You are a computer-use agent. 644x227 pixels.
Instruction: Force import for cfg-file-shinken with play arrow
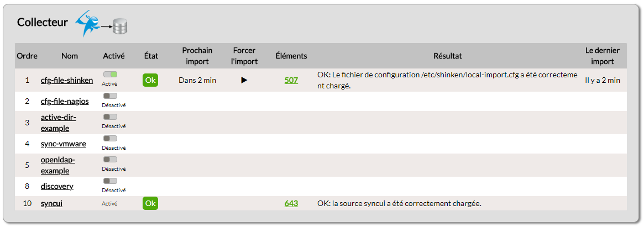(x=244, y=80)
